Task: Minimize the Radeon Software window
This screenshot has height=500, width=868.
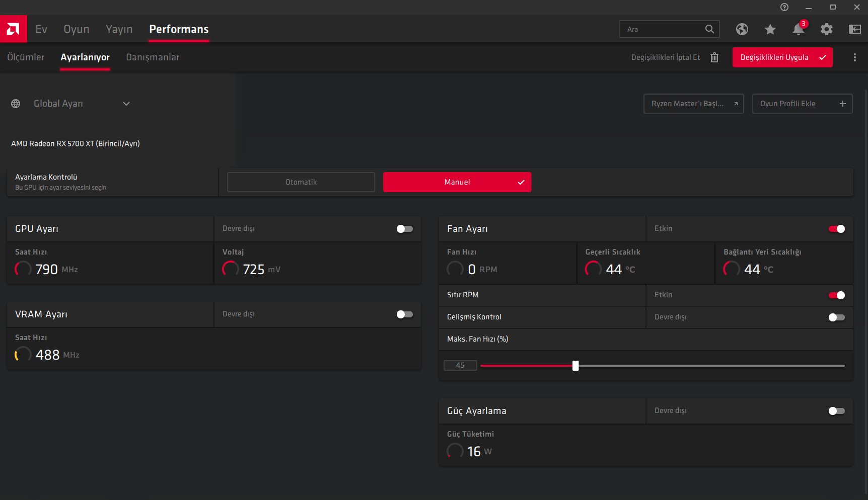Action: click(x=809, y=7)
